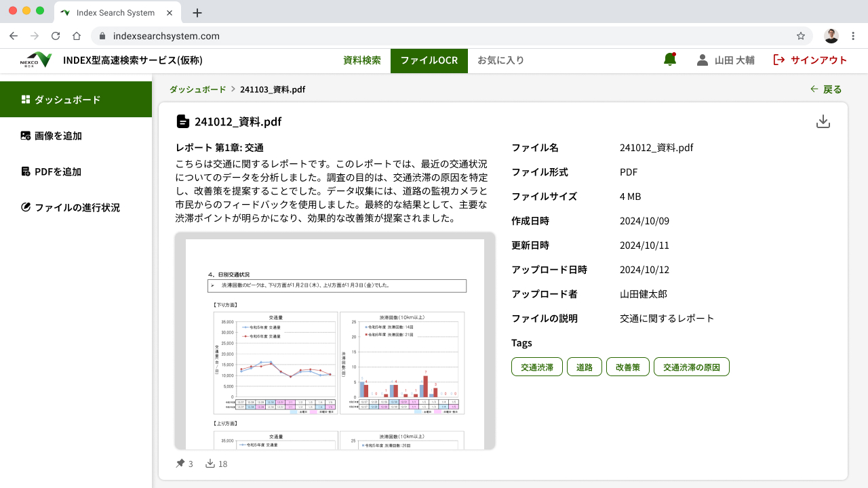Image resolution: width=868 pixels, height=488 pixels.
Task: Click the サインアウト button
Action: (x=810, y=60)
